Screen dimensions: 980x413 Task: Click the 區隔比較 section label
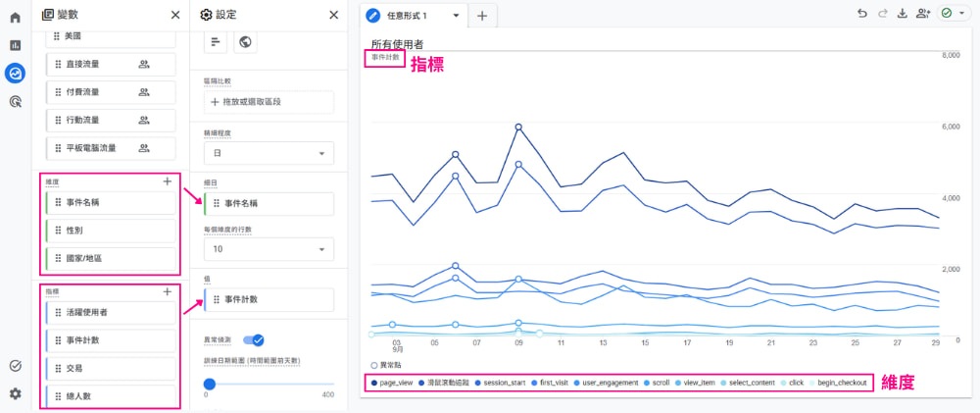point(217,81)
